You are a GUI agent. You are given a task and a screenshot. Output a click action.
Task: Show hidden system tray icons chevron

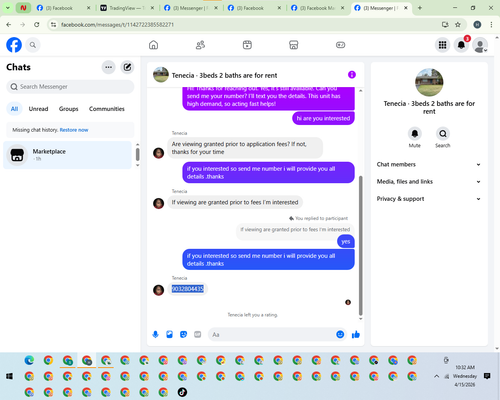436,376
